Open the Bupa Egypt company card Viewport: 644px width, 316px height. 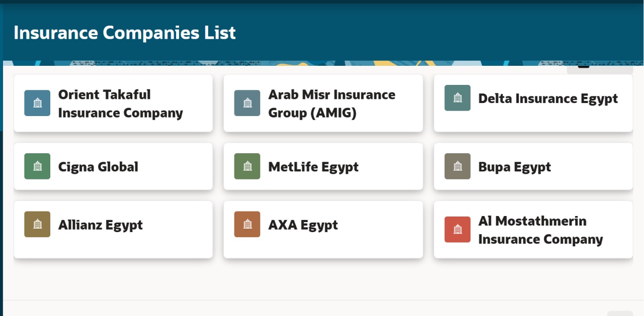point(533,166)
